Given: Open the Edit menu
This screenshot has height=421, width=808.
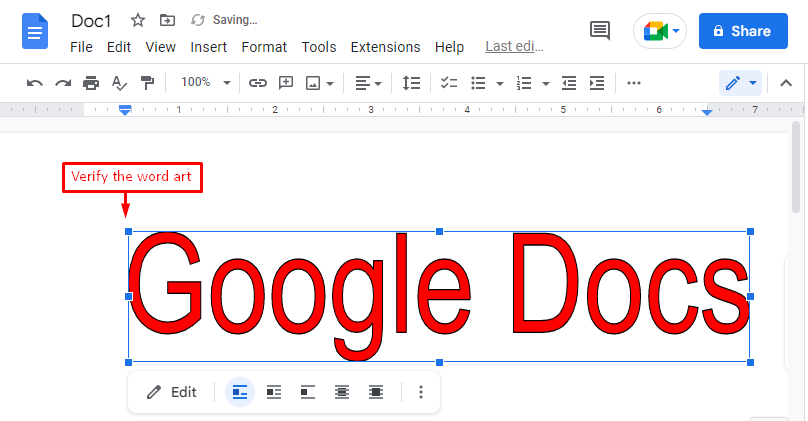Looking at the screenshot, I should (x=119, y=47).
